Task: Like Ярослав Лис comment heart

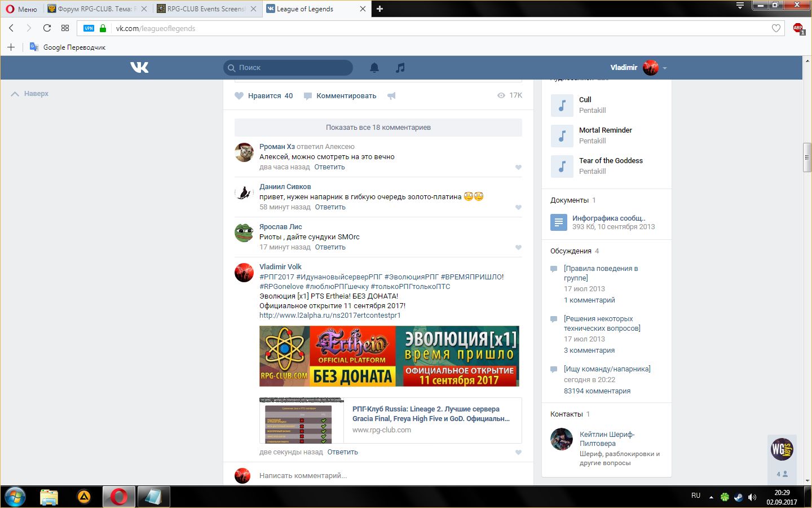Action: [x=518, y=247]
